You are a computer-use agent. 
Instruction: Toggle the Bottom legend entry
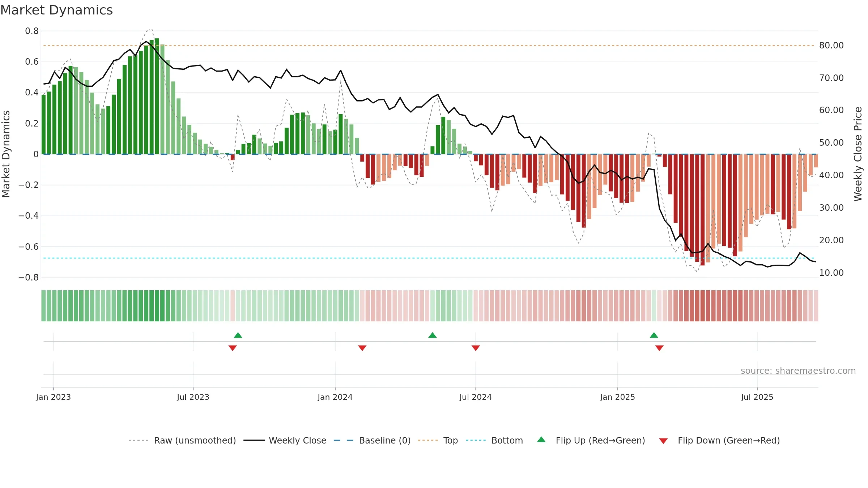(494, 440)
